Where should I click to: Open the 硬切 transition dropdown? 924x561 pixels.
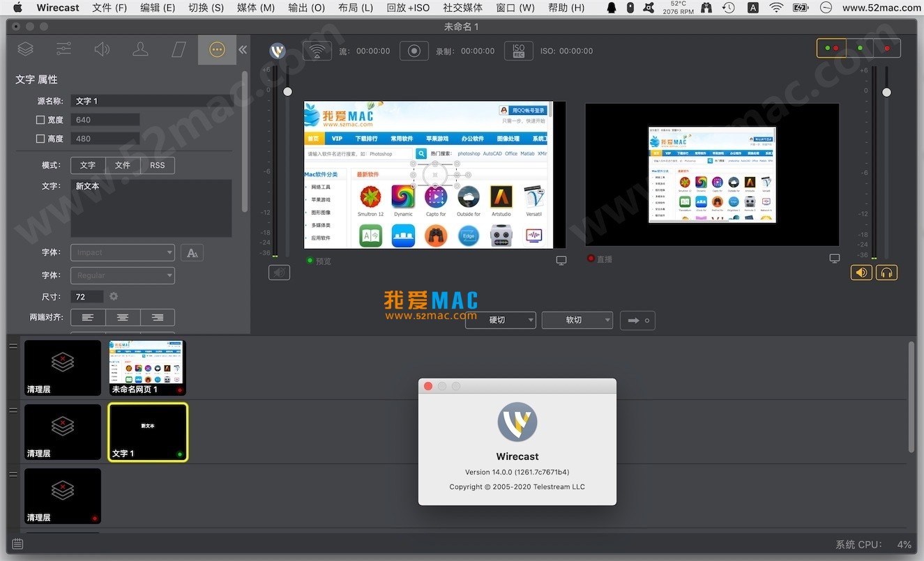[x=500, y=321]
